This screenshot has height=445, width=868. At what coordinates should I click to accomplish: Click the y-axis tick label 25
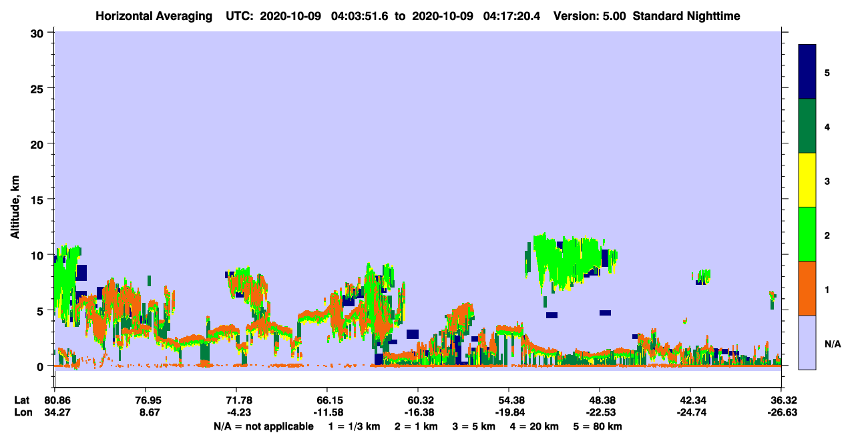(x=39, y=88)
